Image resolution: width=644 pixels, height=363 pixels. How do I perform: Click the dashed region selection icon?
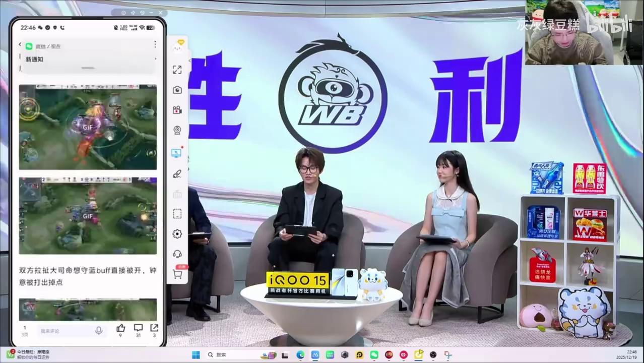pos(177,214)
